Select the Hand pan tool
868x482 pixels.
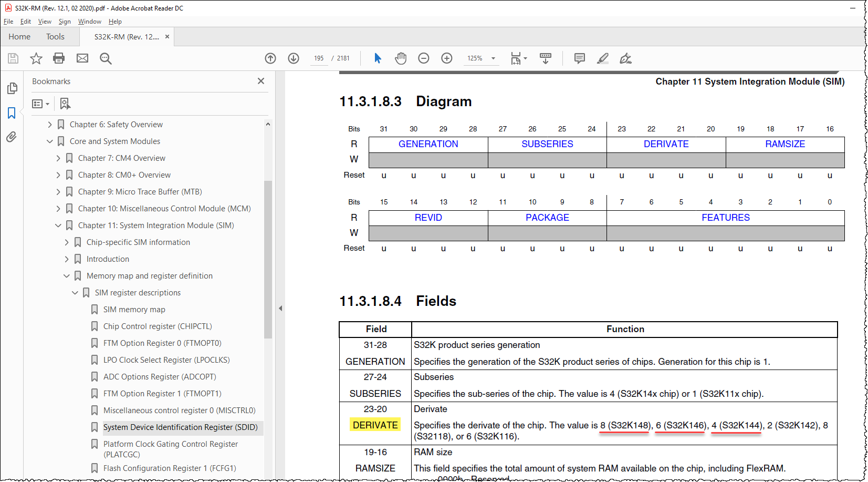click(401, 58)
